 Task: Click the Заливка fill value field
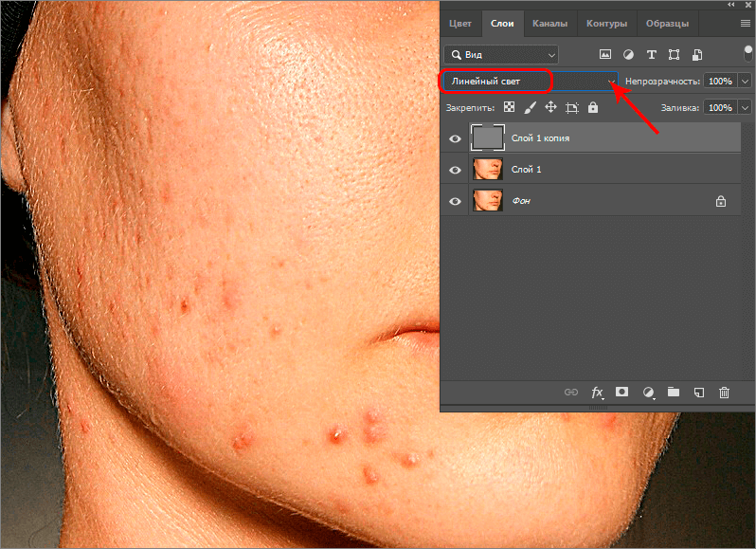pos(720,108)
